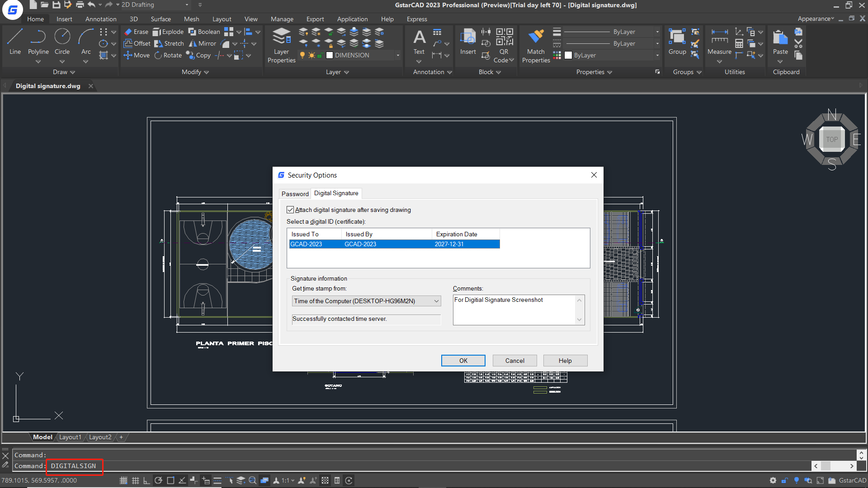Click OK to confirm digital signature
The height and width of the screenshot is (488, 868).
click(463, 360)
